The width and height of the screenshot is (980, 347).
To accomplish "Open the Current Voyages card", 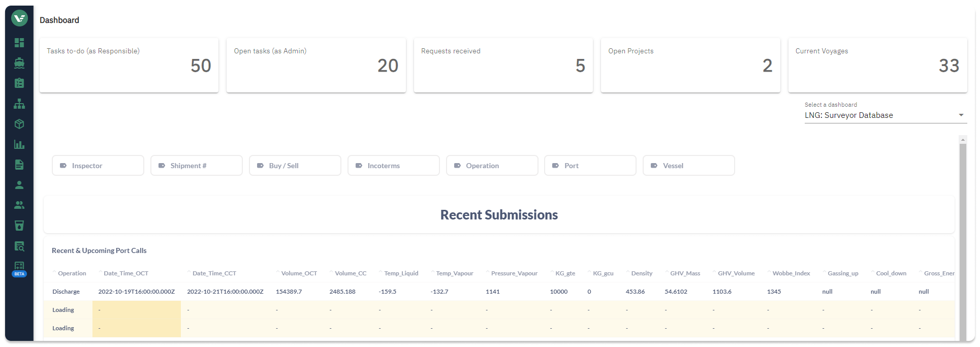I will 878,65.
